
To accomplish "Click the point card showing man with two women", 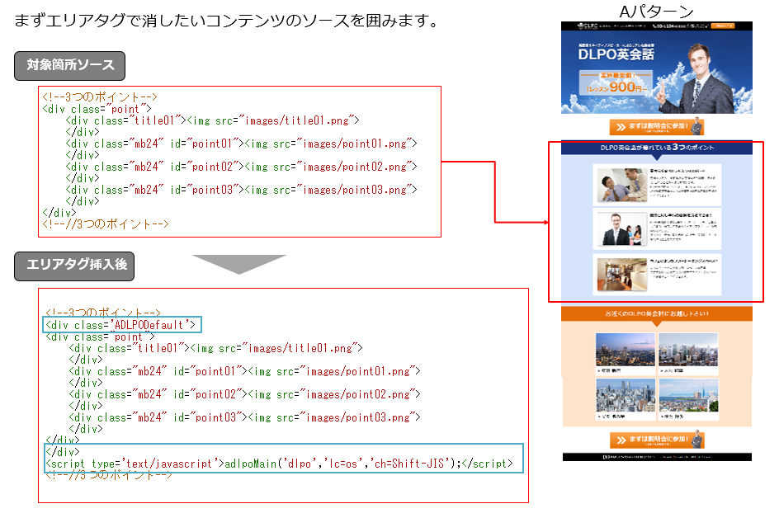I will [657, 229].
